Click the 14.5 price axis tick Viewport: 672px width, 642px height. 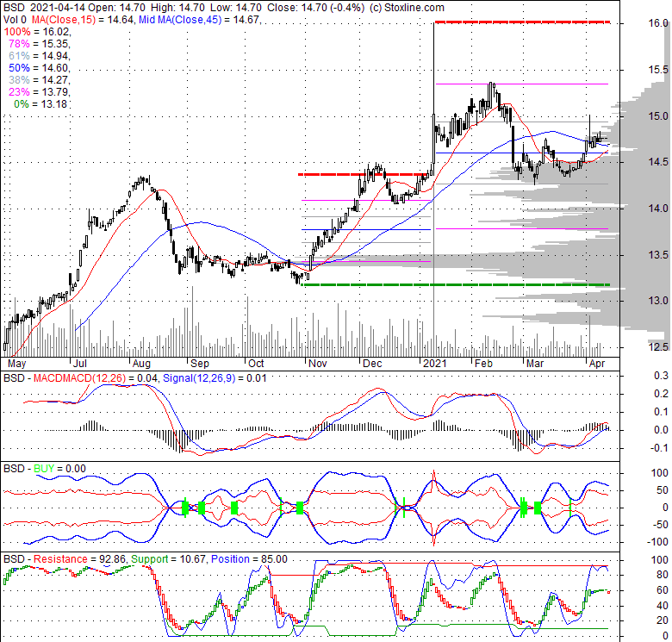pos(658,162)
